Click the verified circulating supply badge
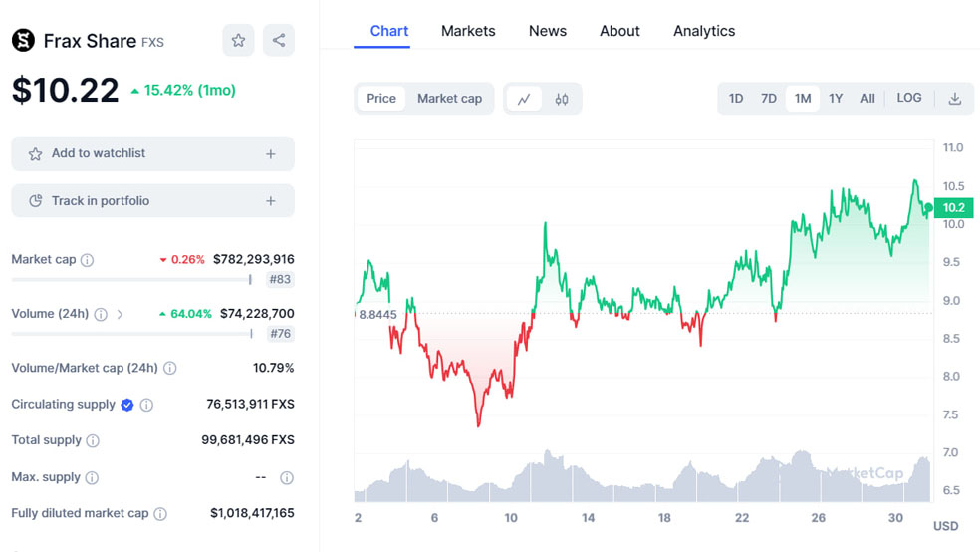This screenshot has height=552, width=980. 127,406
